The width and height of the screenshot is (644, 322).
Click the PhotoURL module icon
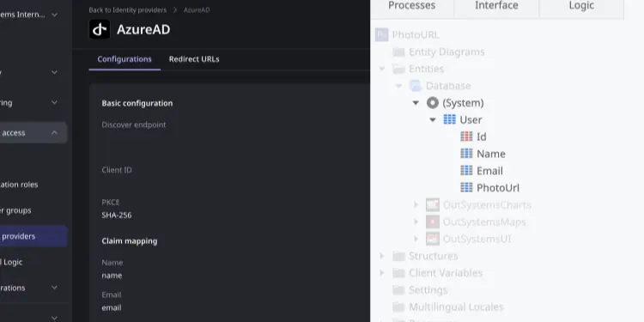(x=382, y=35)
